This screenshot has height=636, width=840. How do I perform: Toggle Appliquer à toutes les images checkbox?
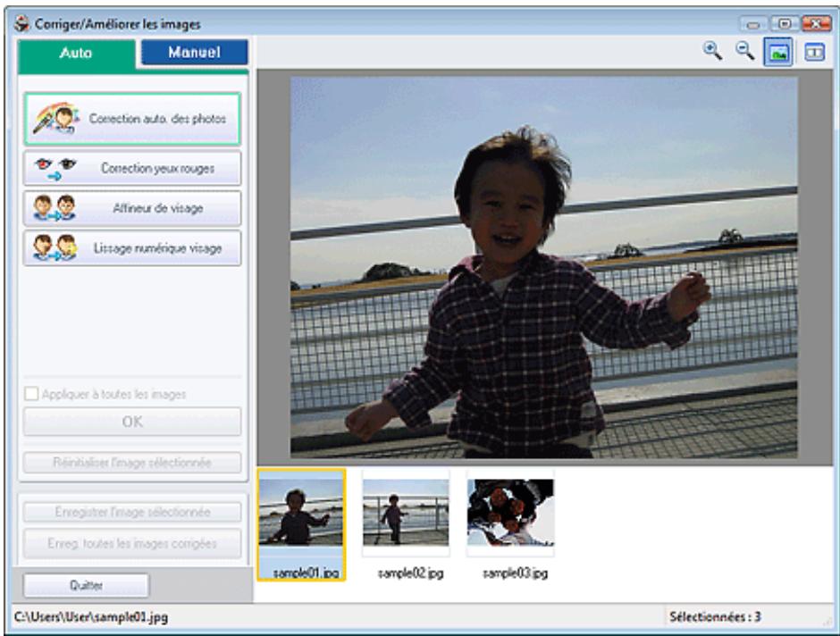[x=31, y=394]
